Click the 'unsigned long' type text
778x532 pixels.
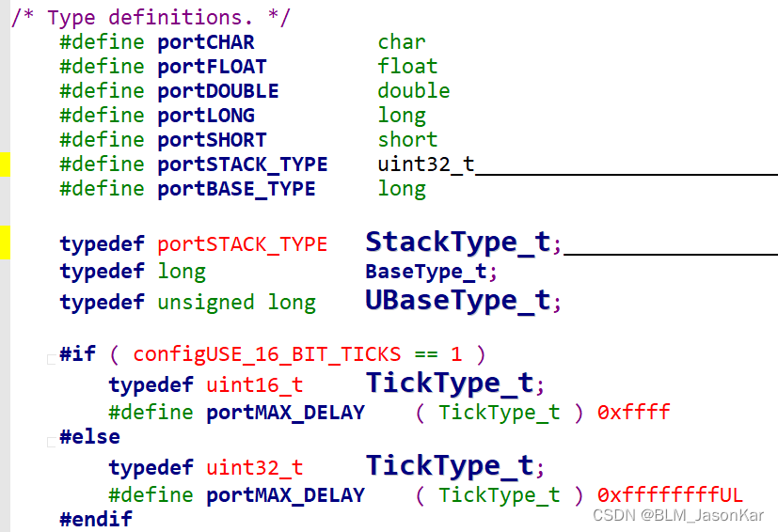[237, 303]
